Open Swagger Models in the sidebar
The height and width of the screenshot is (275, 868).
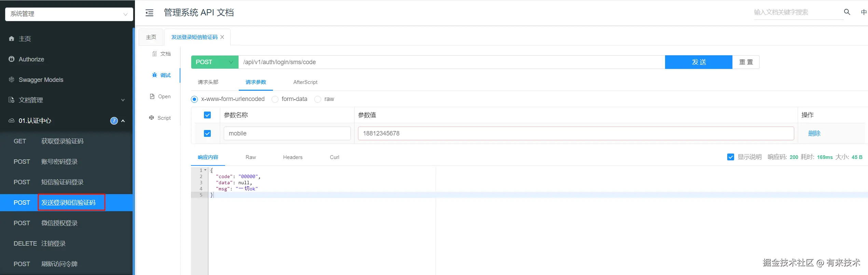coord(66,80)
